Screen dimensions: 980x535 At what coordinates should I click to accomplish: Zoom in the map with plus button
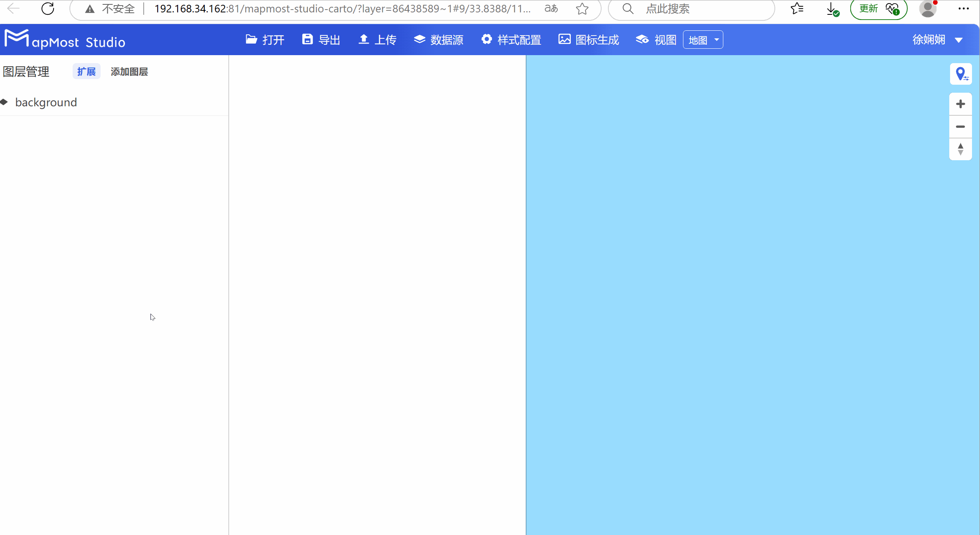coord(961,104)
